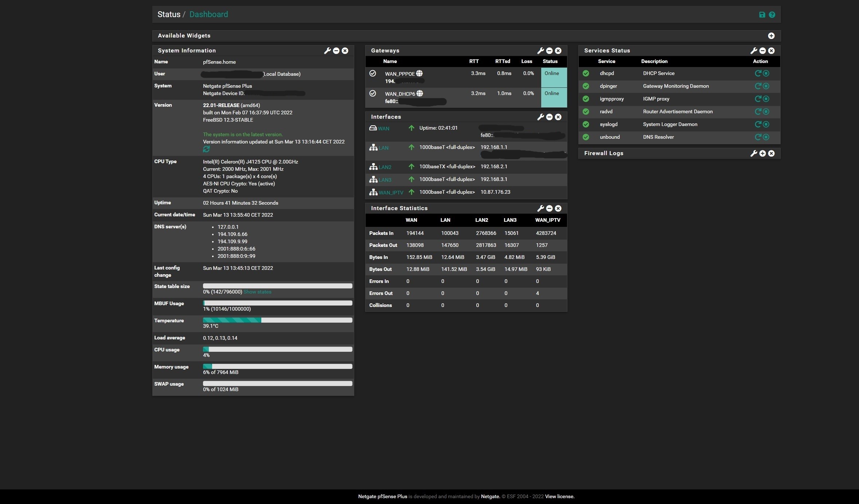Restart the dhcpd service
This screenshot has width=859, height=504.
click(x=758, y=73)
